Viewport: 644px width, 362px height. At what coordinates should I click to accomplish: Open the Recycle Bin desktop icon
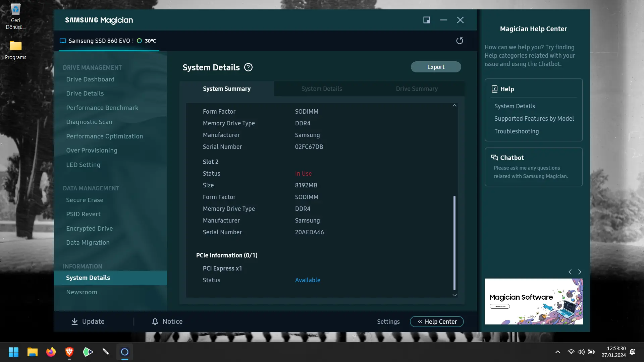point(15,17)
